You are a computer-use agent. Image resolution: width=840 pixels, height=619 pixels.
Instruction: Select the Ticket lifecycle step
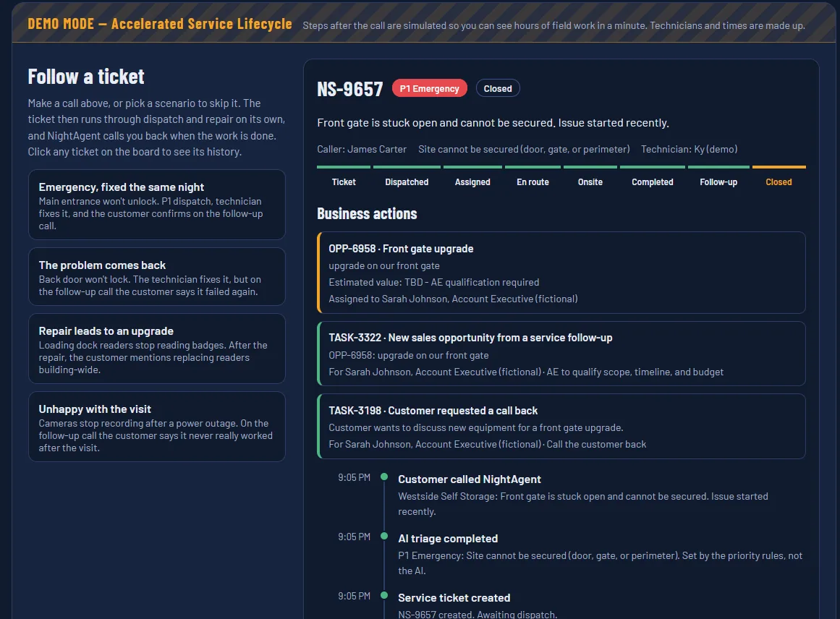coord(344,176)
